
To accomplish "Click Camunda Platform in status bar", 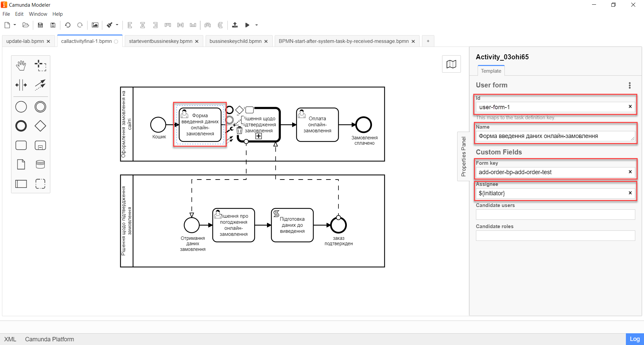I will point(50,339).
